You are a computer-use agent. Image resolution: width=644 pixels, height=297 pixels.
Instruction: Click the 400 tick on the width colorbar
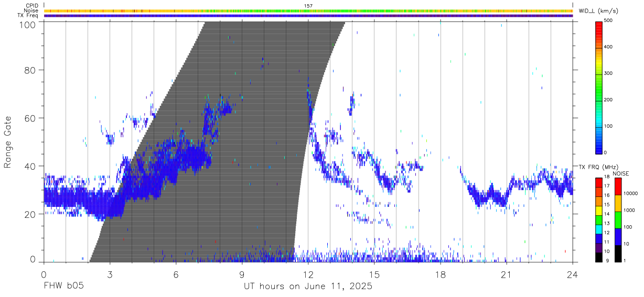pos(609,47)
